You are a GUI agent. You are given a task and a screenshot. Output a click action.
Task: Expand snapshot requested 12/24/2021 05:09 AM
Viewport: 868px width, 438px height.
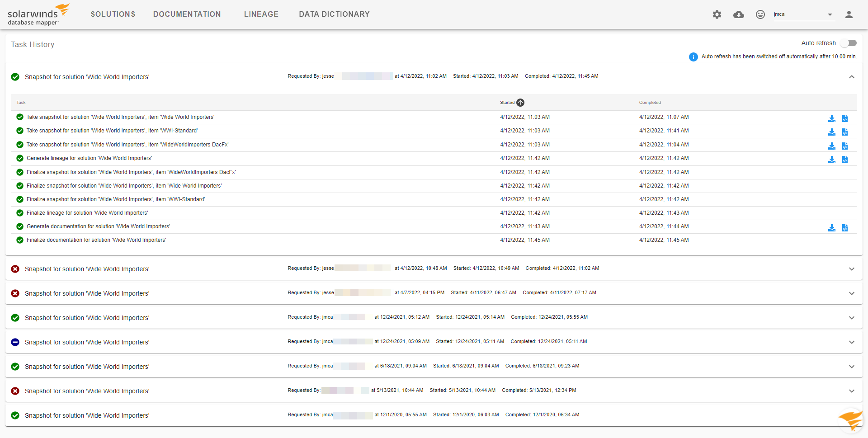[x=852, y=342]
